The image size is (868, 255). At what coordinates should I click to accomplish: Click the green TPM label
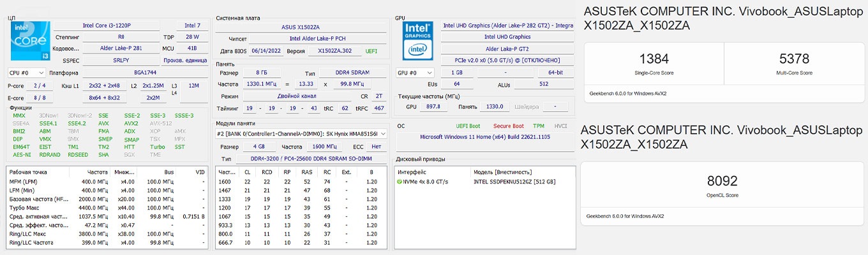click(x=539, y=126)
